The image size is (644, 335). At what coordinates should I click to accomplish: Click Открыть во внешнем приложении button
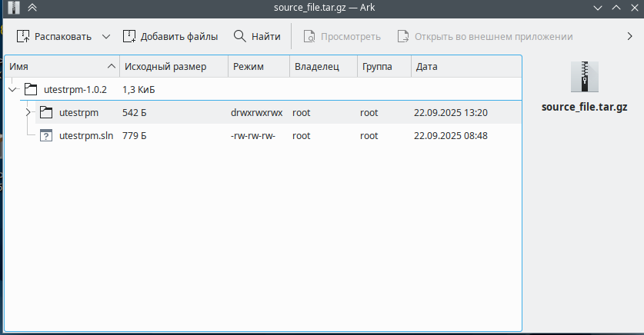[485, 36]
